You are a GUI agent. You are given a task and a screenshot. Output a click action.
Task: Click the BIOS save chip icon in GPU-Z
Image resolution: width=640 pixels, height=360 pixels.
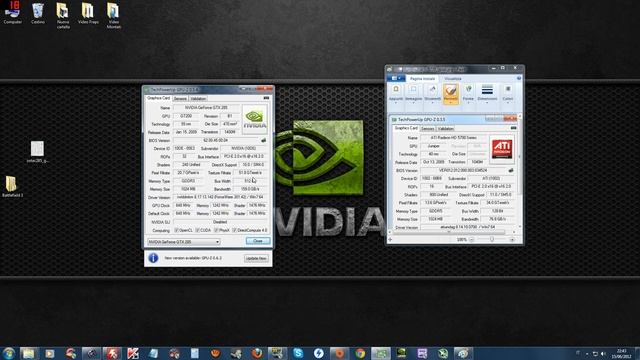click(x=263, y=140)
